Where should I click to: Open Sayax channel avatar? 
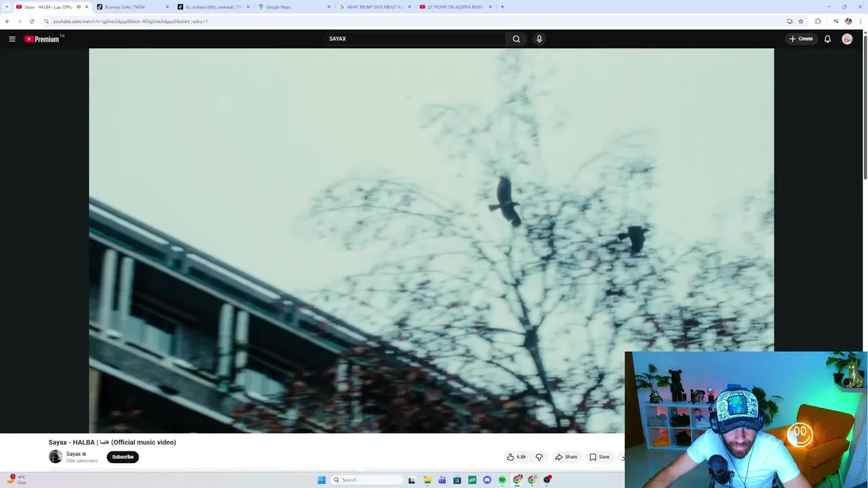point(56,457)
